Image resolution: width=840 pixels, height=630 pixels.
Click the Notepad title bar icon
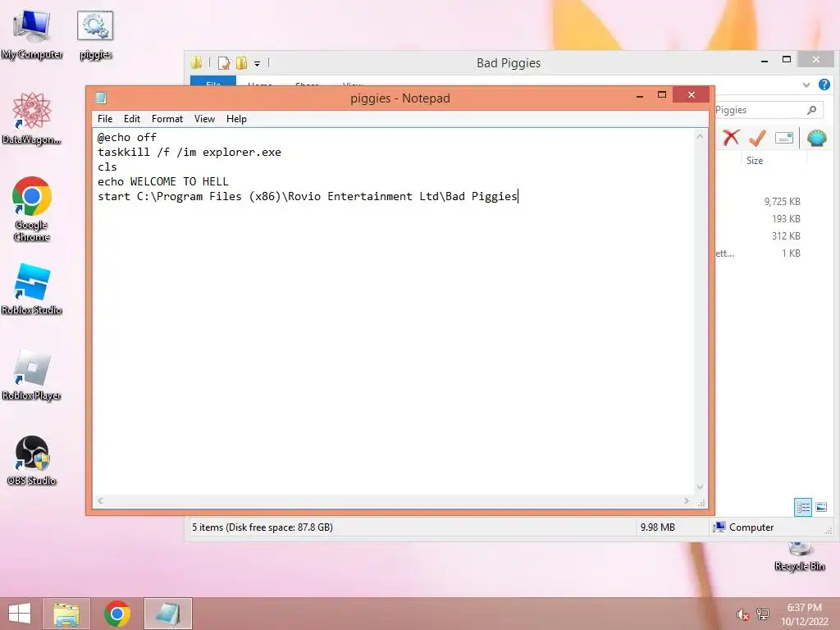click(x=101, y=98)
